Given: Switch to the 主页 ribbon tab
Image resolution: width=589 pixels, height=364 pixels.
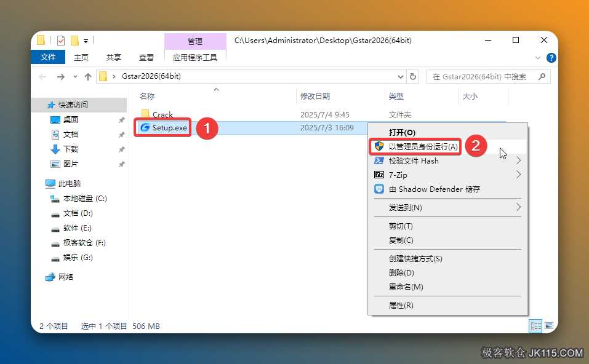Looking at the screenshot, I should (x=81, y=57).
